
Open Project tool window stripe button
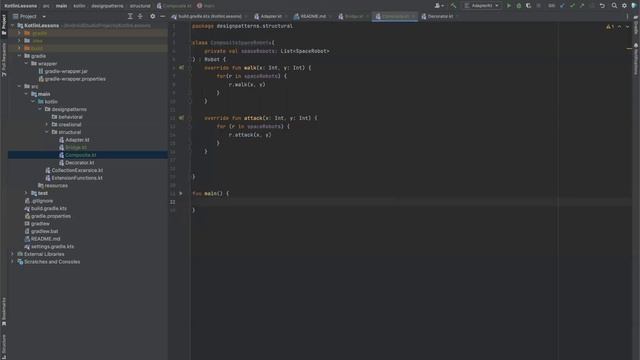pyautogui.click(x=4, y=24)
